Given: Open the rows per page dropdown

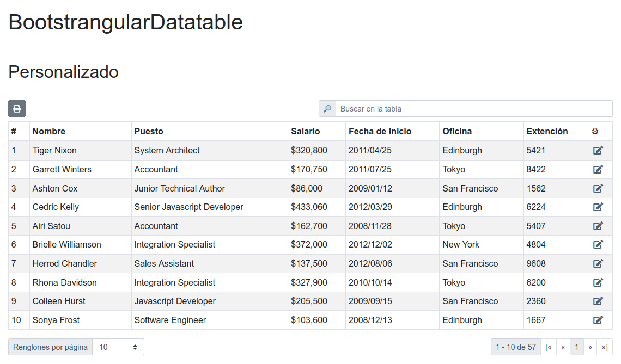Looking at the screenshot, I should [x=118, y=347].
